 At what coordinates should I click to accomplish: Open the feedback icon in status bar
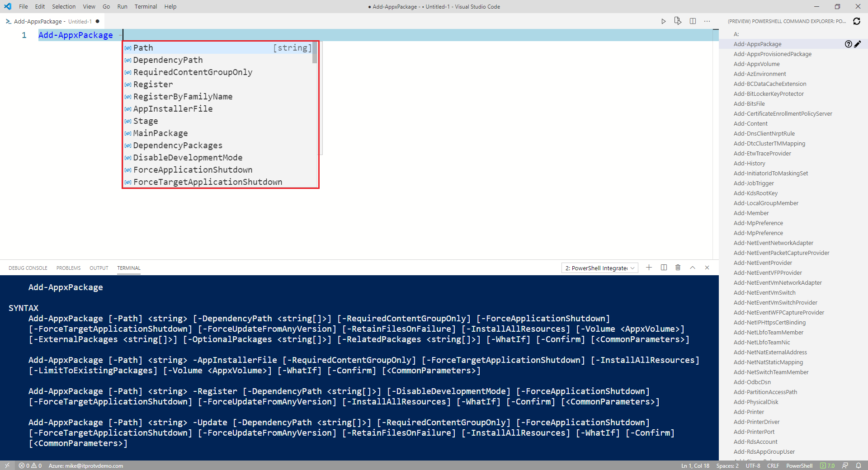[x=844, y=465]
